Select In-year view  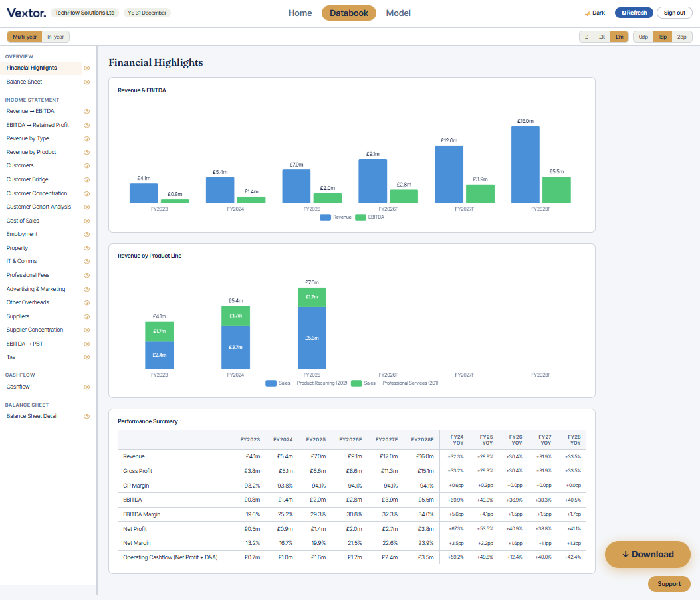[55, 37]
